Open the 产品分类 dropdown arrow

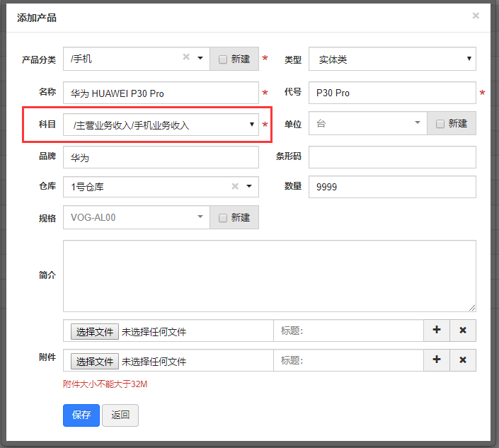coord(200,58)
